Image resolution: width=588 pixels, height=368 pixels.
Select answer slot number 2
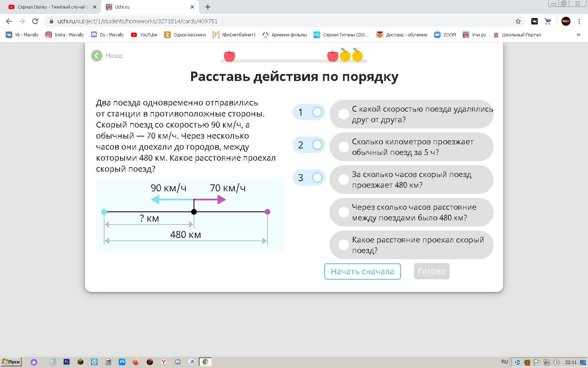(x=309, y=145)
